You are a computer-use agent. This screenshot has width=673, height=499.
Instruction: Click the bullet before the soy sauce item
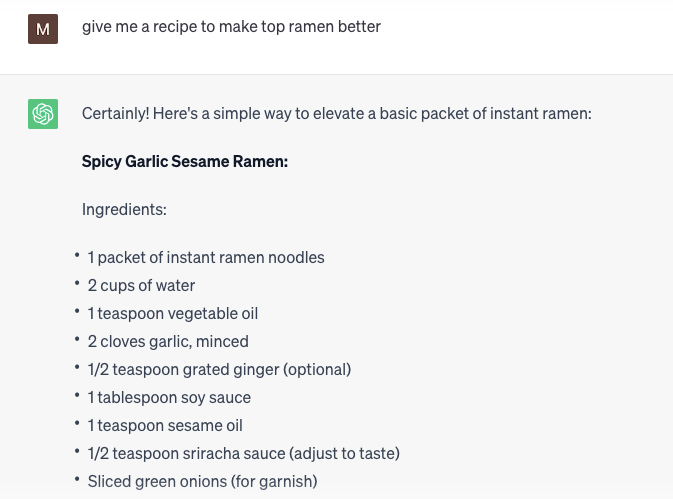coord(77,396)
